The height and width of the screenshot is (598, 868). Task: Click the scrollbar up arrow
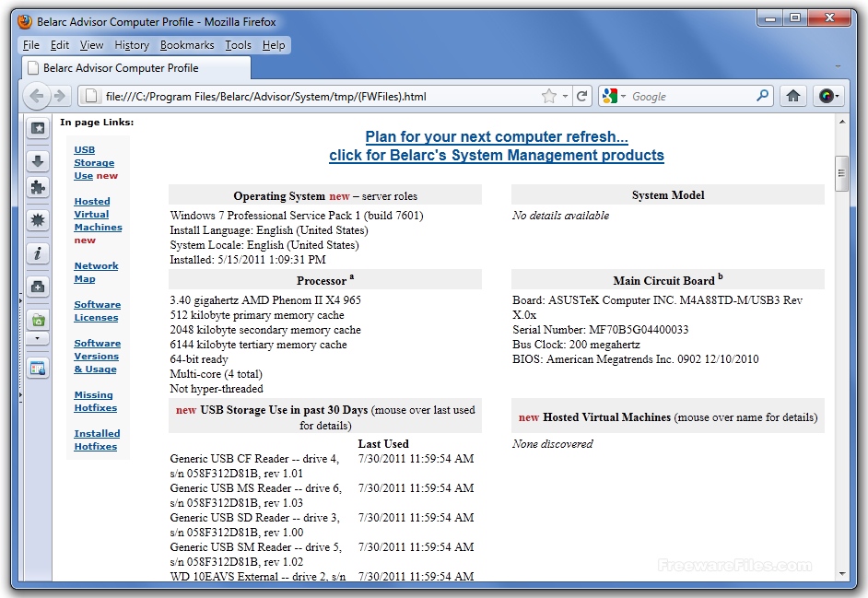(x=841, y=122)
